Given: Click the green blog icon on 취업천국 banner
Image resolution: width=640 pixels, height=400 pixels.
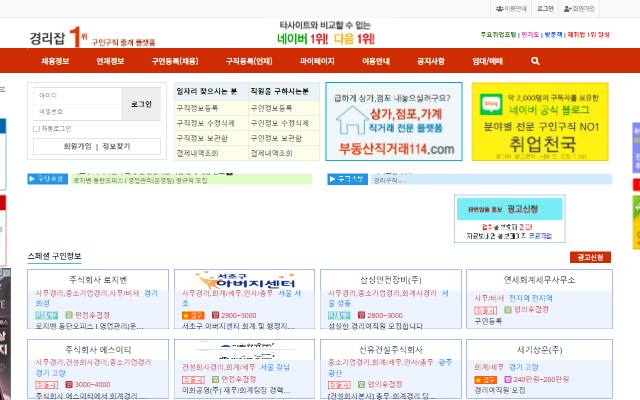Looking at the screenshot, I should pos(491,104).
